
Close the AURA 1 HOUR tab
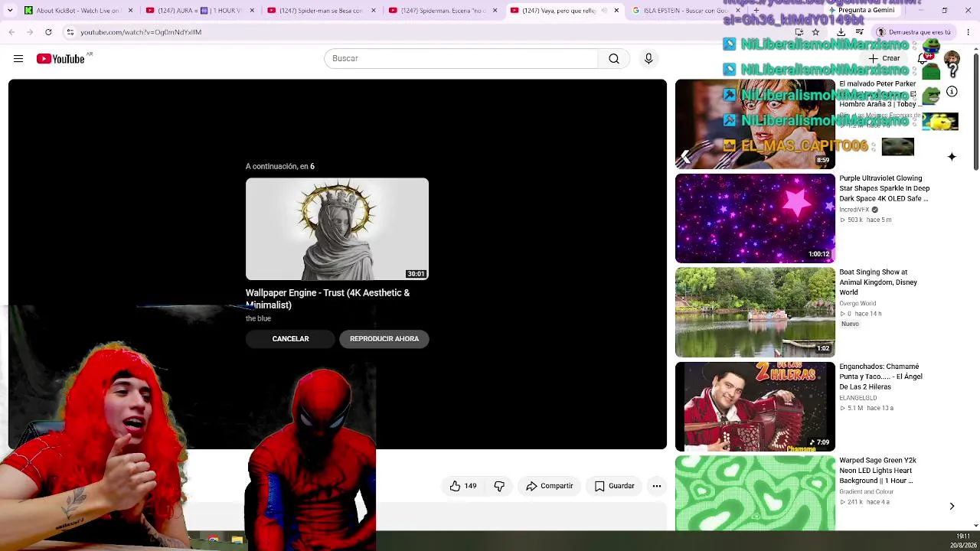tap(251, 11)
